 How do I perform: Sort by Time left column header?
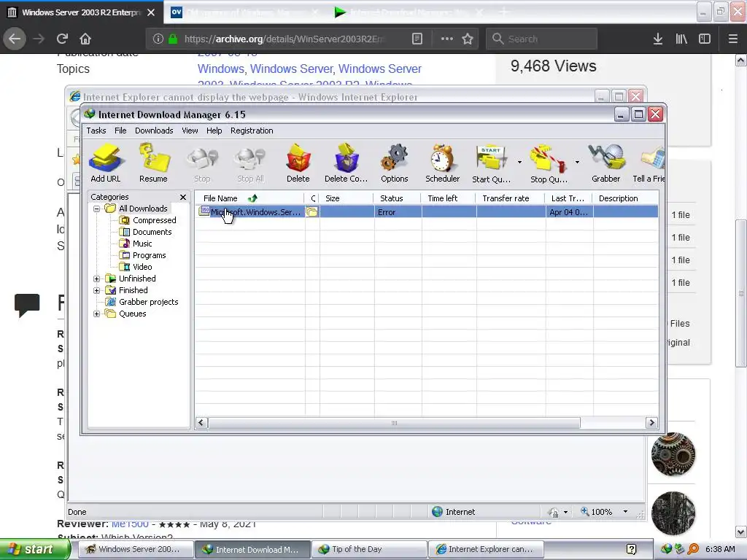[x=448, y=198]
